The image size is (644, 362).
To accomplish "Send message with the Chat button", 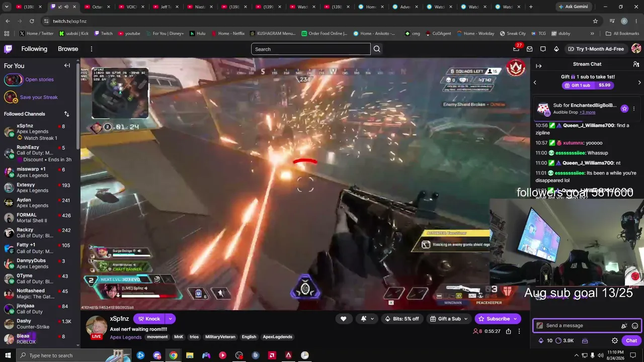I will click(631, 340).
